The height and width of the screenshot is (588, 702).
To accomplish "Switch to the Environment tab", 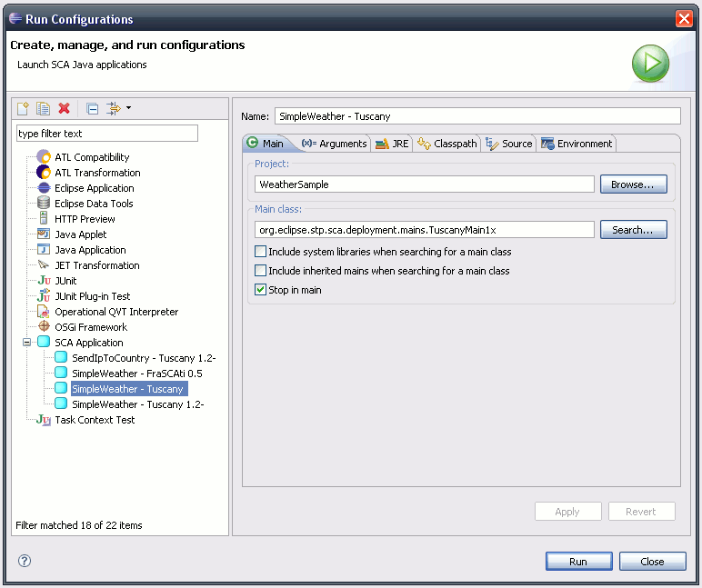I will (x=577, y=144).
